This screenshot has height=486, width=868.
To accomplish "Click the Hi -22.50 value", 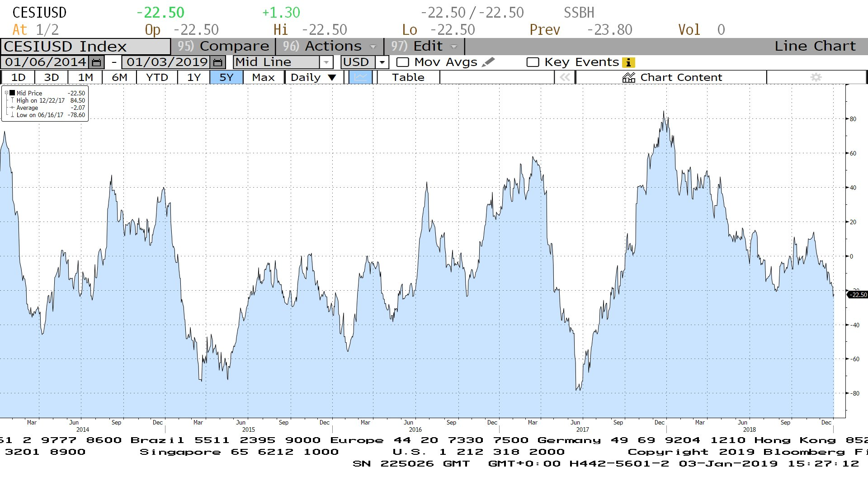I will pyautogui.click(x=324, y=30).
